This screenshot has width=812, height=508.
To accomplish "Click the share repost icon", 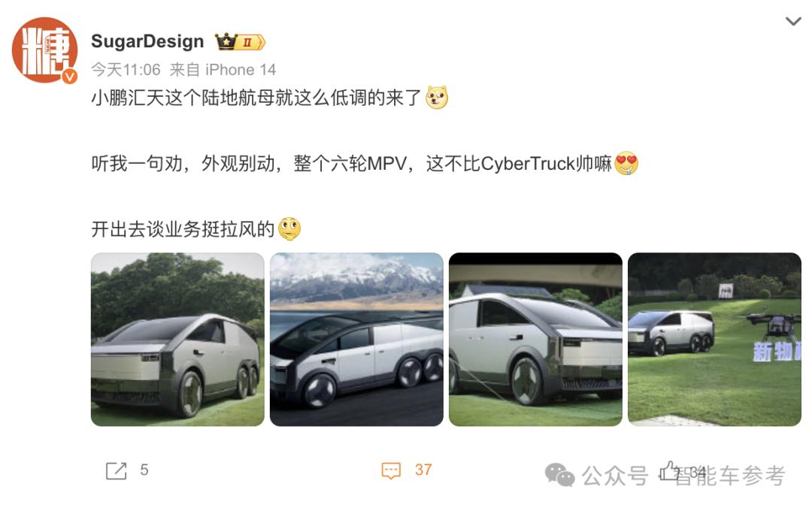I will (116, 470).
